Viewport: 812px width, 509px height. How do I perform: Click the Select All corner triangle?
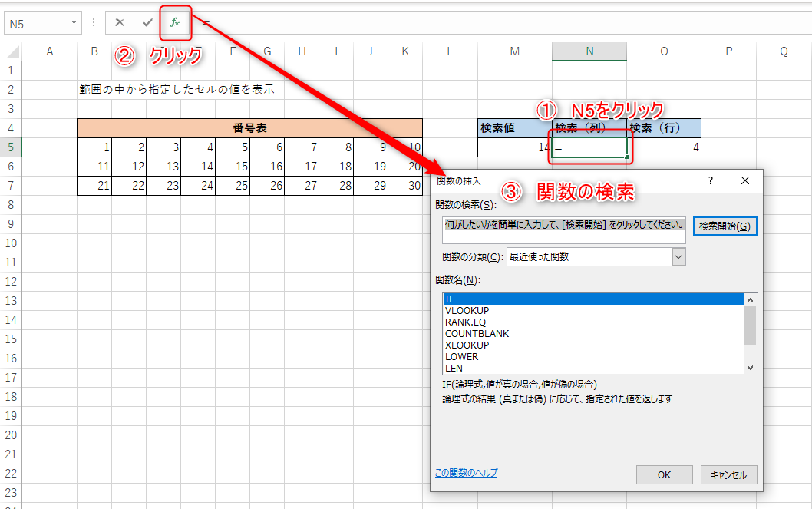[x=12, y=51]
